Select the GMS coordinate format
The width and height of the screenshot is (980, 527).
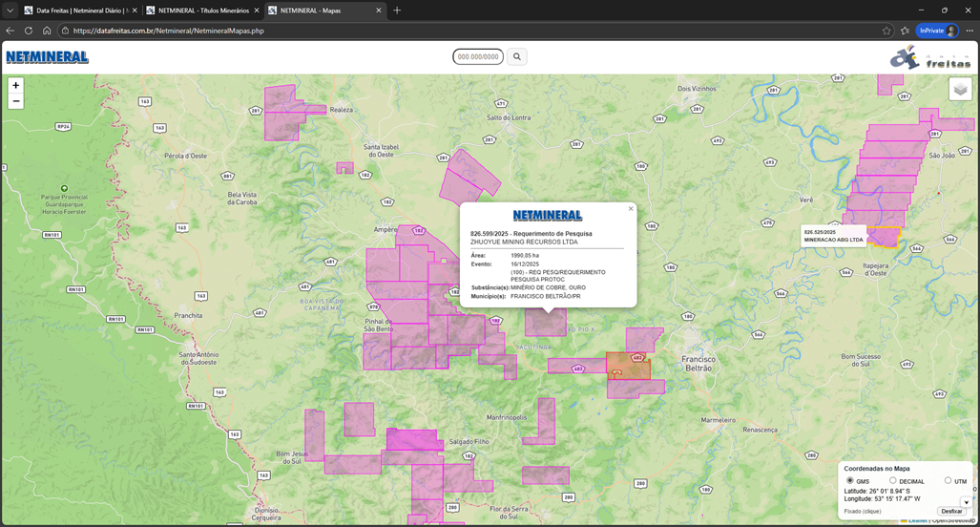pos(850,480)
